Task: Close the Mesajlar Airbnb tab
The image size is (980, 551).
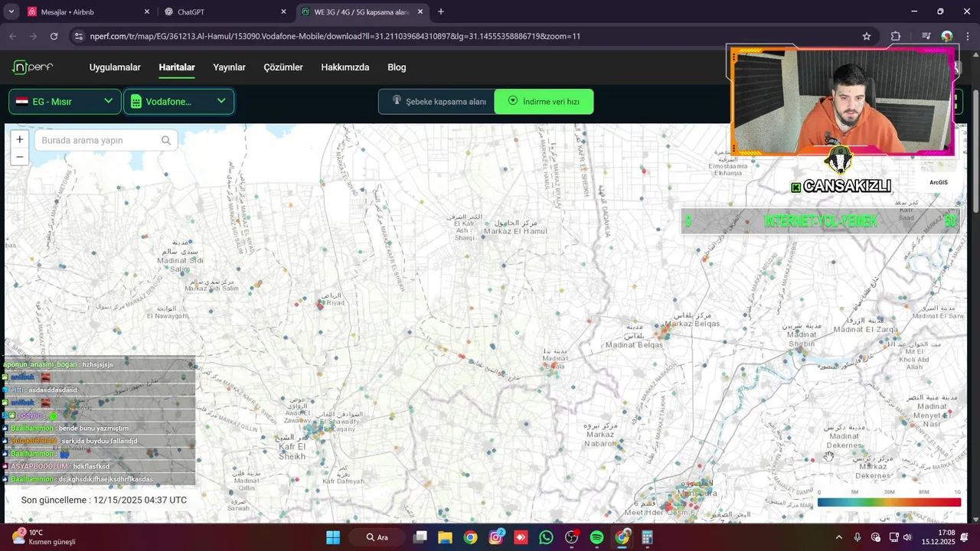Action: [x=147, y=12]
